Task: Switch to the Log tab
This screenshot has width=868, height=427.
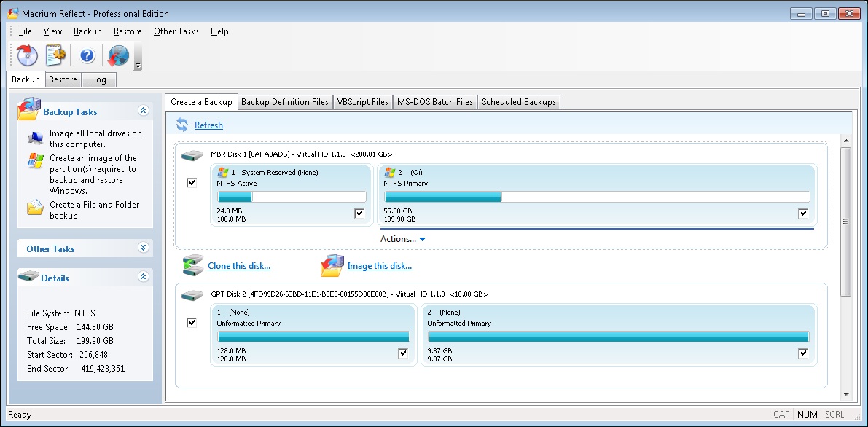Action: (99, 79)
